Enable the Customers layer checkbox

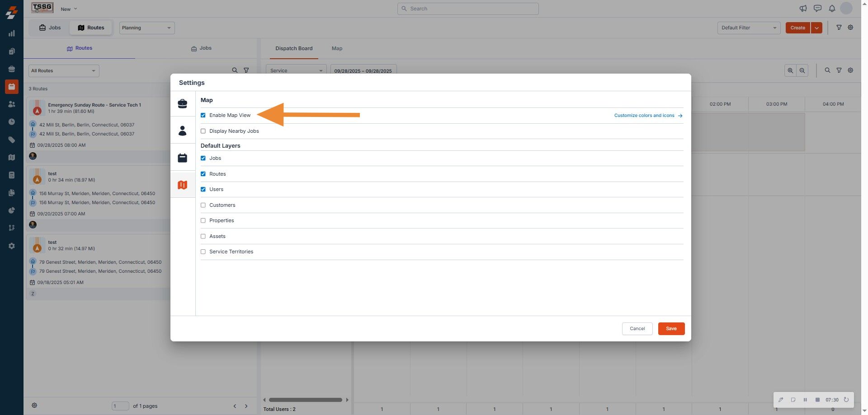[x=203, y=205]
